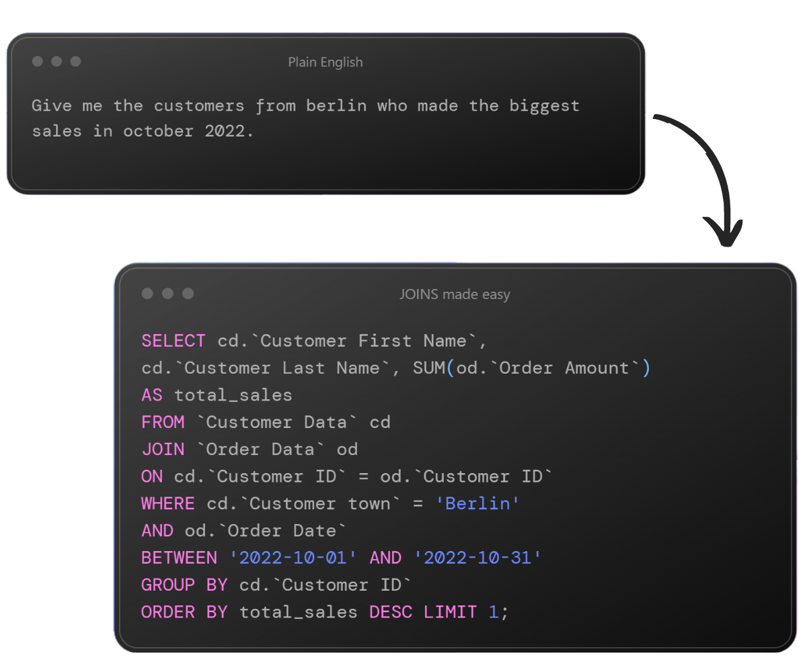
Task: Click third dot in JOINS made easy window
Action: tap(188, 294)
